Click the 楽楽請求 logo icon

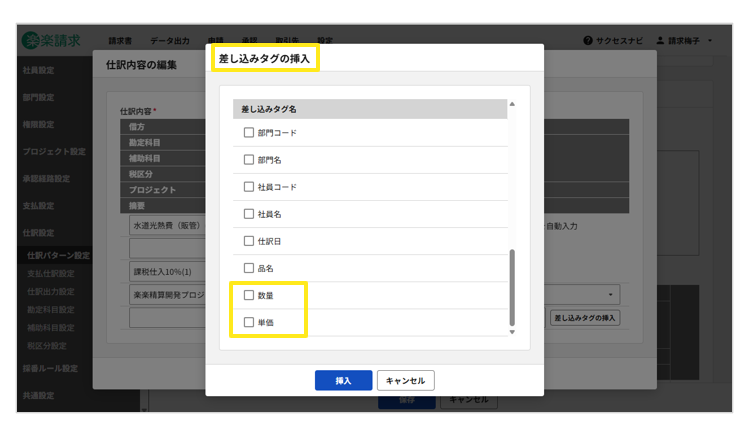(x=31, y=40)
